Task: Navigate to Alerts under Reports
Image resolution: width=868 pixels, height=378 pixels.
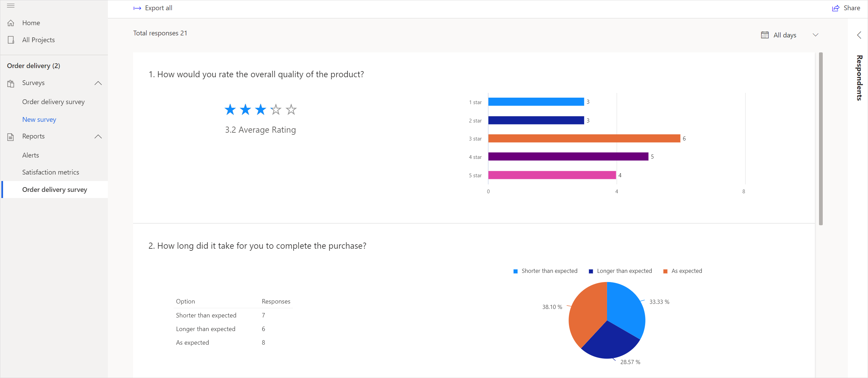Action: click(30, 154)
